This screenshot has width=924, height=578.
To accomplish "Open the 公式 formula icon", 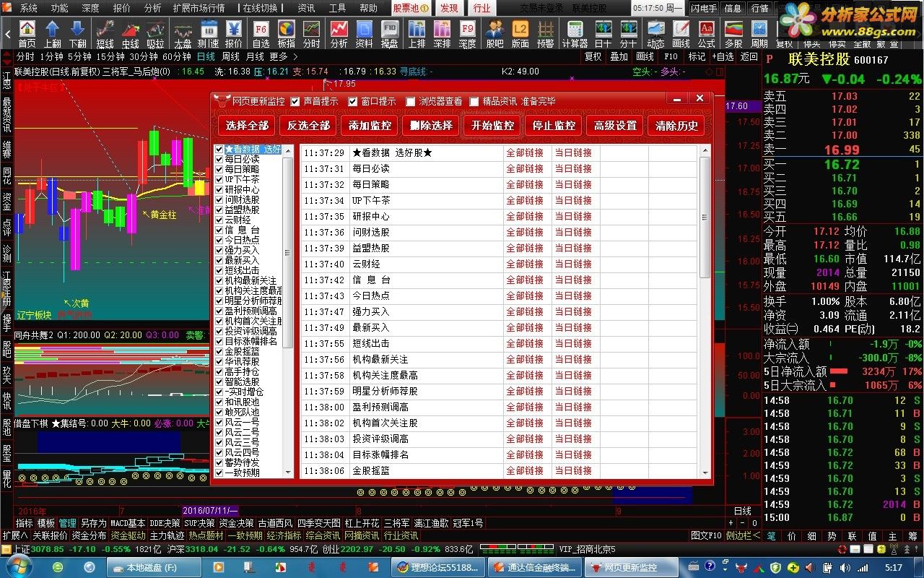I will 706,33.
